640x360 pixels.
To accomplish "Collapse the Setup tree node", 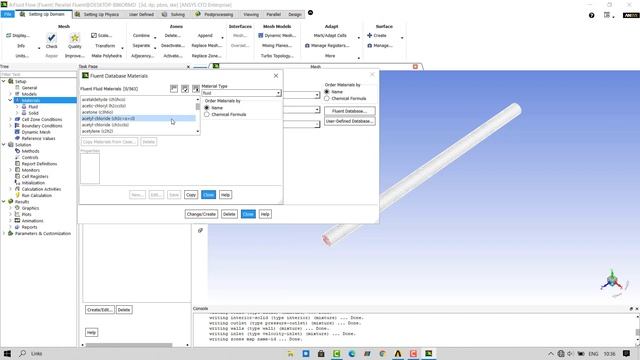I will click(x=4, y=81).
